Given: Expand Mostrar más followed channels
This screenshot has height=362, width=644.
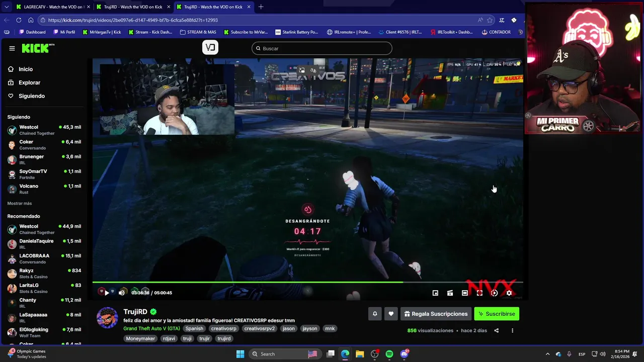Looking at the screenshot, I should pos(20,203).
